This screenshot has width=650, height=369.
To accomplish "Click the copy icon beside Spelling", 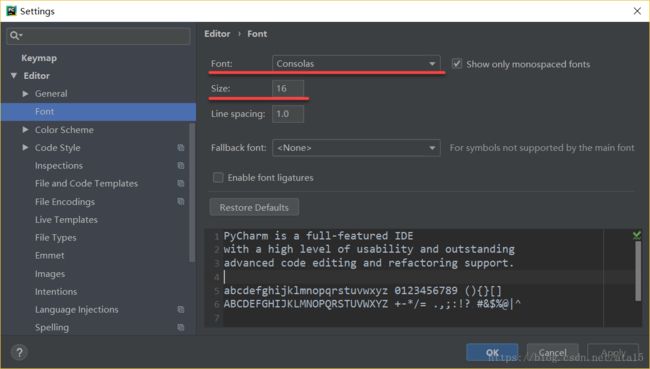I will click(x=181, y=327).
